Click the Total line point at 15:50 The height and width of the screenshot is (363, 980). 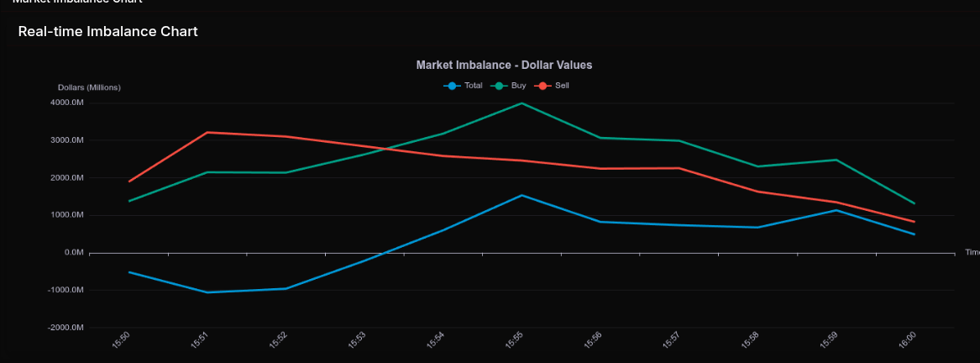[x=128, y=272]
